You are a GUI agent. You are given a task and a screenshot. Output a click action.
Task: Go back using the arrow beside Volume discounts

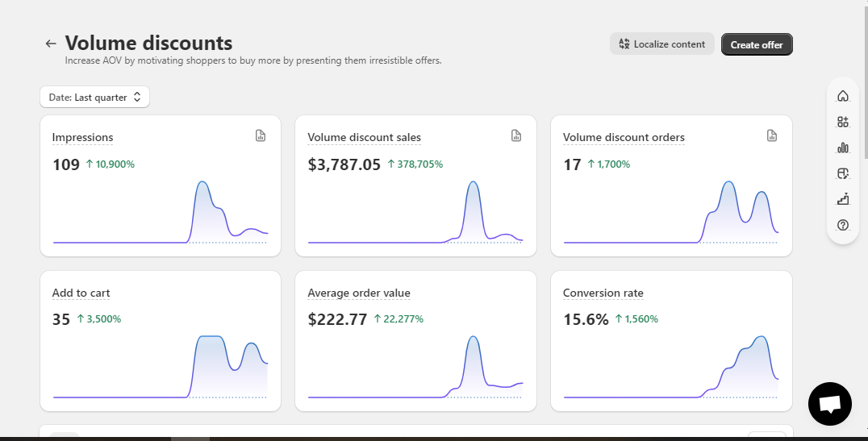(51, 44)
